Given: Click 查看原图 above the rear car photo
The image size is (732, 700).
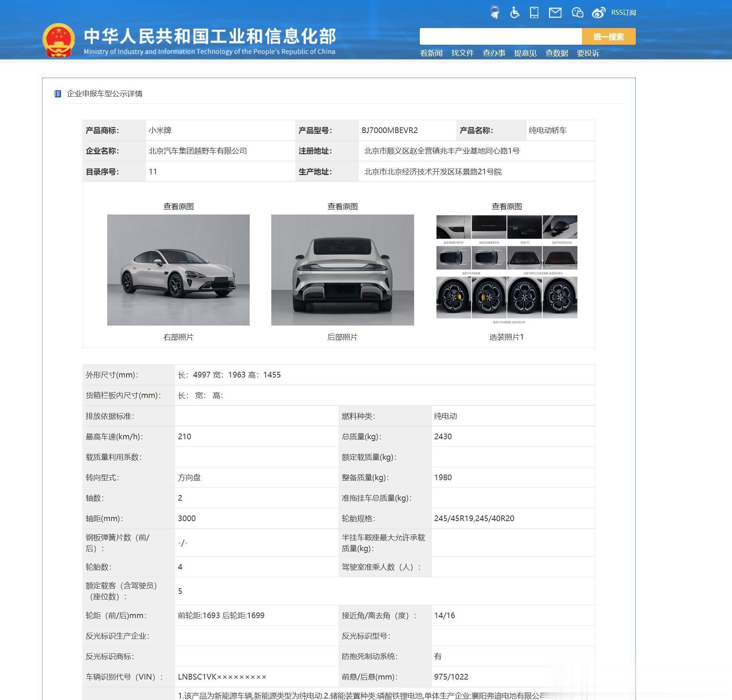Looking at the screenshot, I should tap(343, 207).
